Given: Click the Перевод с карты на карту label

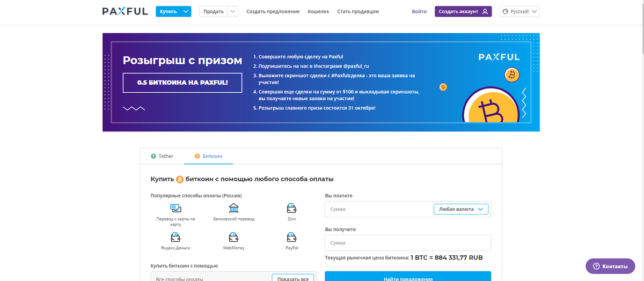Looking at the screenshot, I should click(x=175, y=221).
